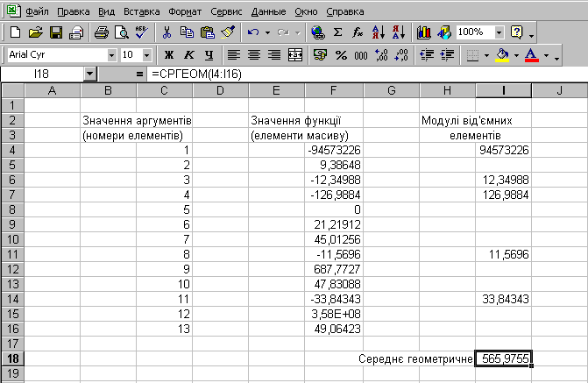Sort descending with the Я-A icon
Viewport: 588px width, 383px height.
click(399, 32)
